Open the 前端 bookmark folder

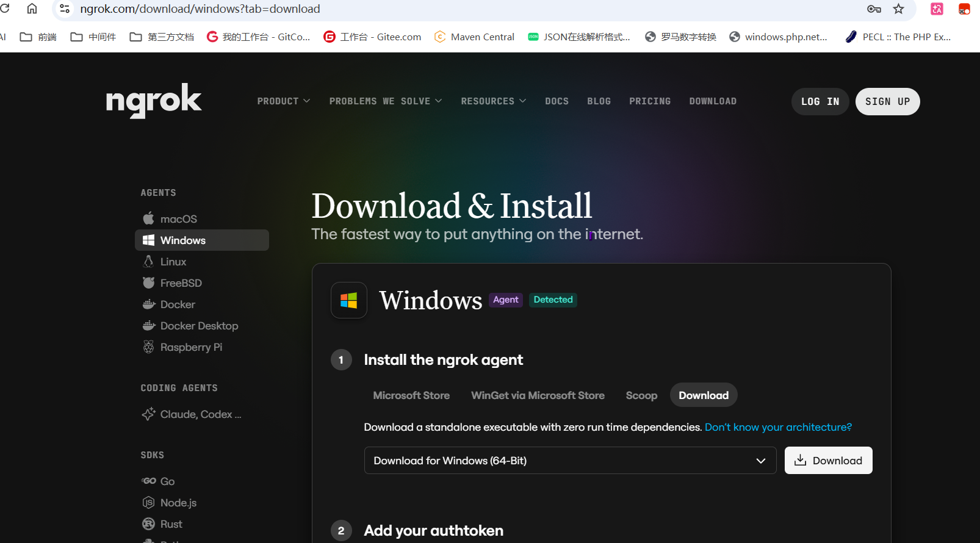tap(38, 37)
